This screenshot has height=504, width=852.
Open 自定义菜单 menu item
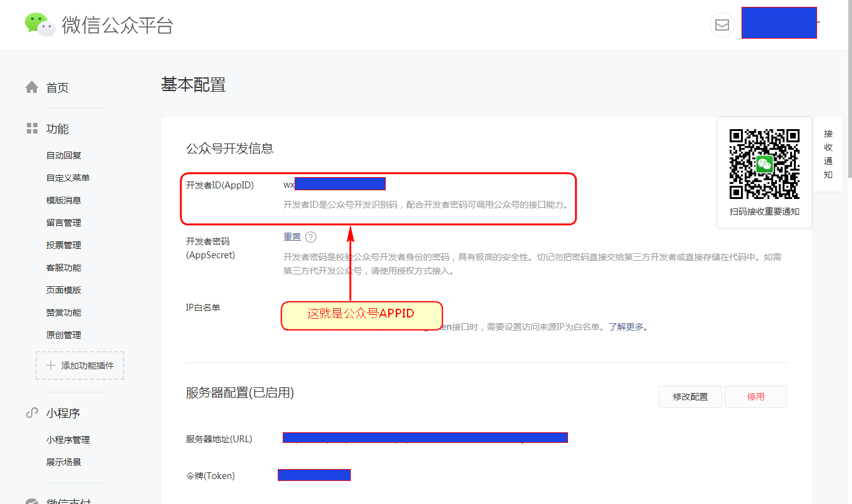[x=68, y=178]
